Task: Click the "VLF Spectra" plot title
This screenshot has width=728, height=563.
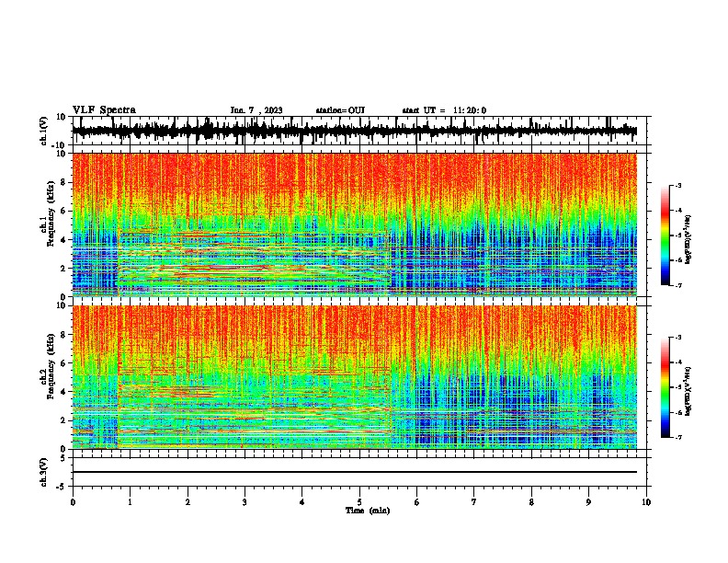Action: point(104,110)
